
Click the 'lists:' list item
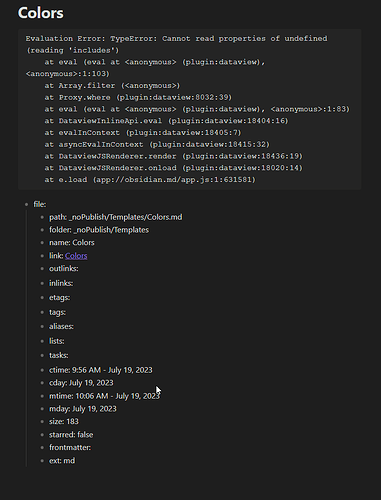click(x=57, y=341)
